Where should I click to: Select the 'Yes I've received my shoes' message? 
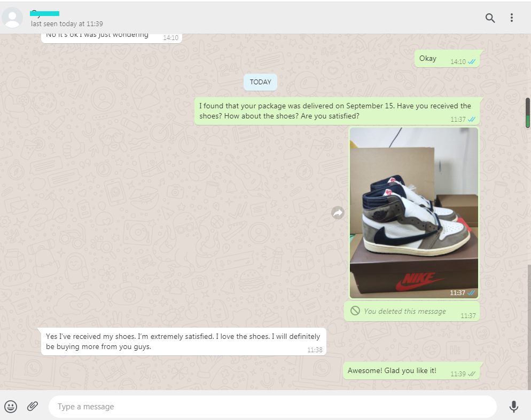click(x=183, y=342)
